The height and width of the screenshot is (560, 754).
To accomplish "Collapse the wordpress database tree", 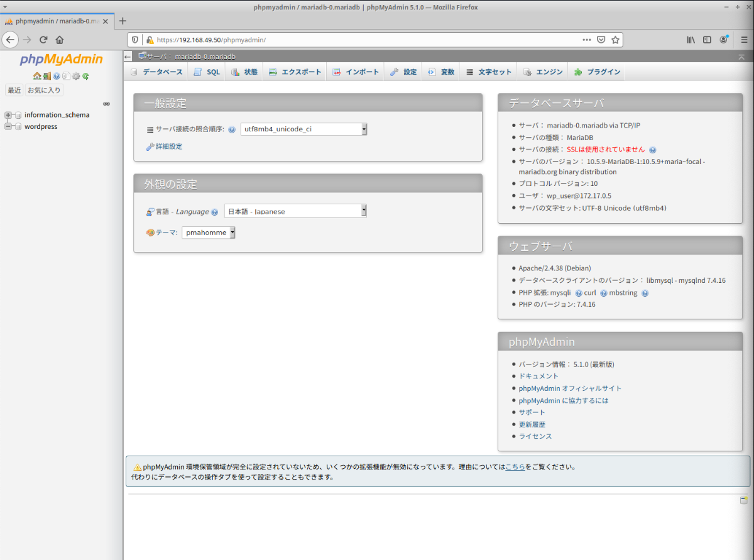I will pyautogui.click(x=8, y=126).
